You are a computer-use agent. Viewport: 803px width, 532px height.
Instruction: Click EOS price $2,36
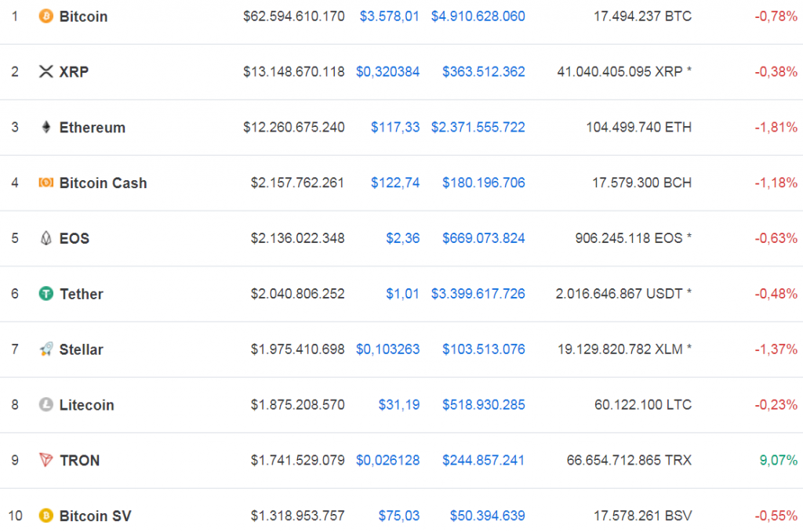coord(403,238)
